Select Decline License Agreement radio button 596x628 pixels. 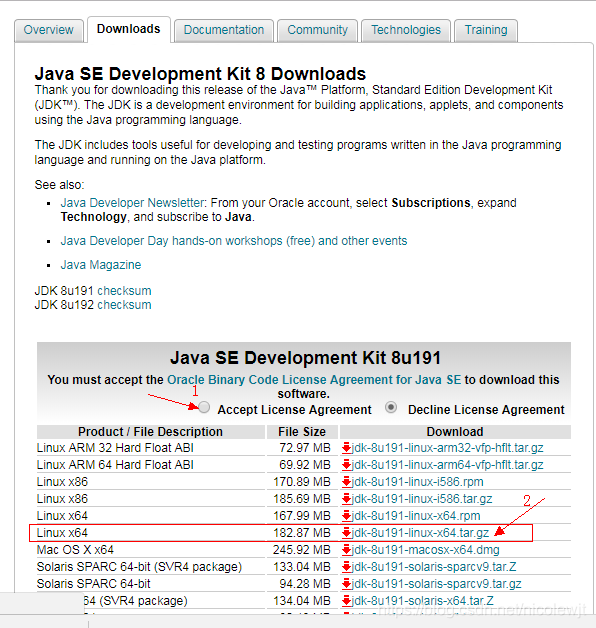391,407
